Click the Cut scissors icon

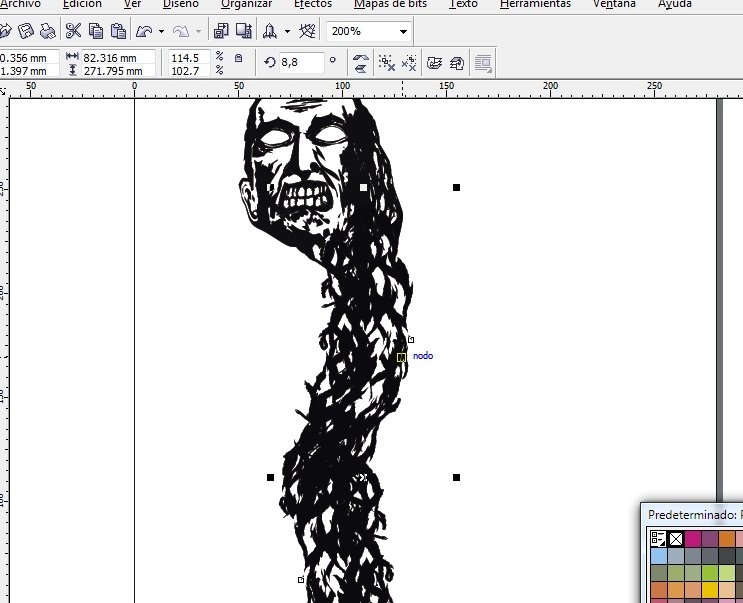coord(73,31)
